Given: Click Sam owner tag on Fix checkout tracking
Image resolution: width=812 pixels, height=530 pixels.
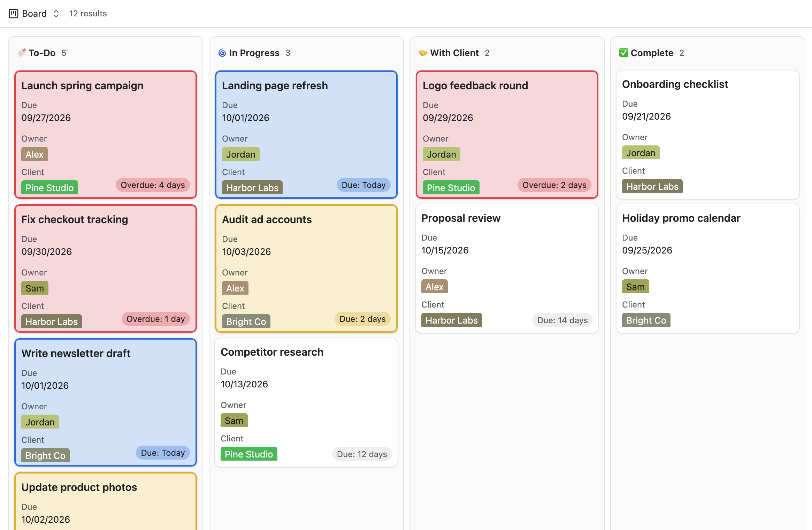Looking at the screenshot, I should pos(35,288).
